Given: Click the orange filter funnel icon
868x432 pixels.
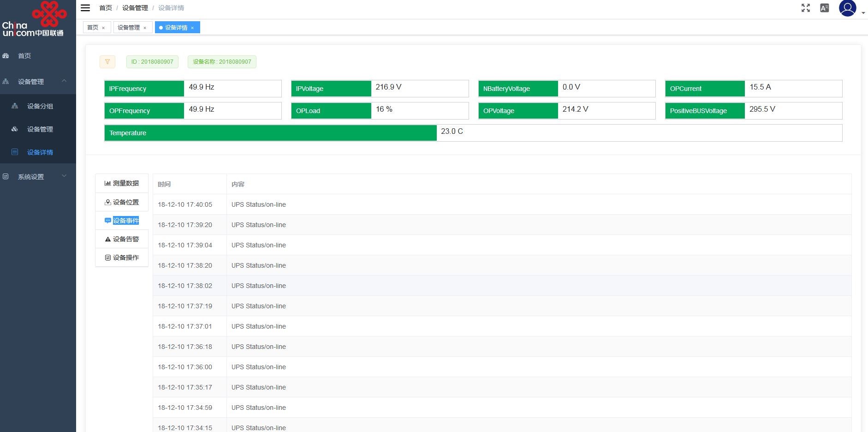Looking at the screenshot, I should pyautogui.click(x=107, y=62).
